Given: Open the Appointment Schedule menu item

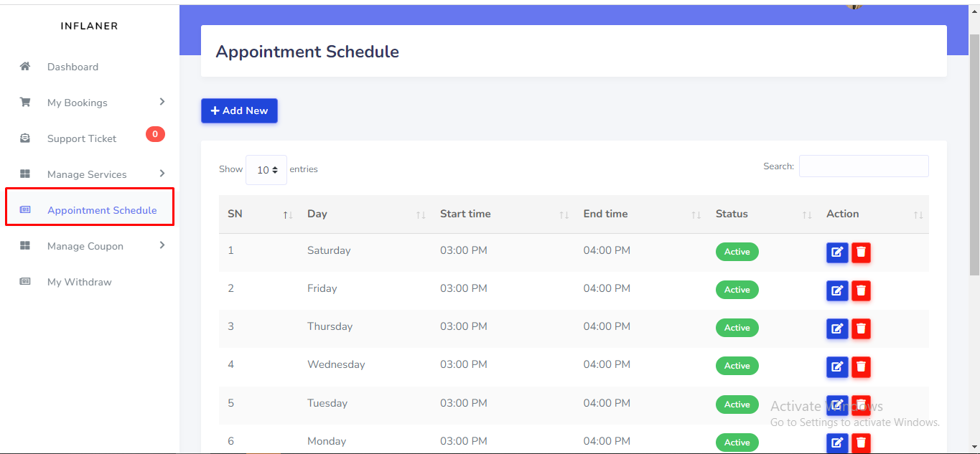Looking at the screenshot, I should [101, 210].
